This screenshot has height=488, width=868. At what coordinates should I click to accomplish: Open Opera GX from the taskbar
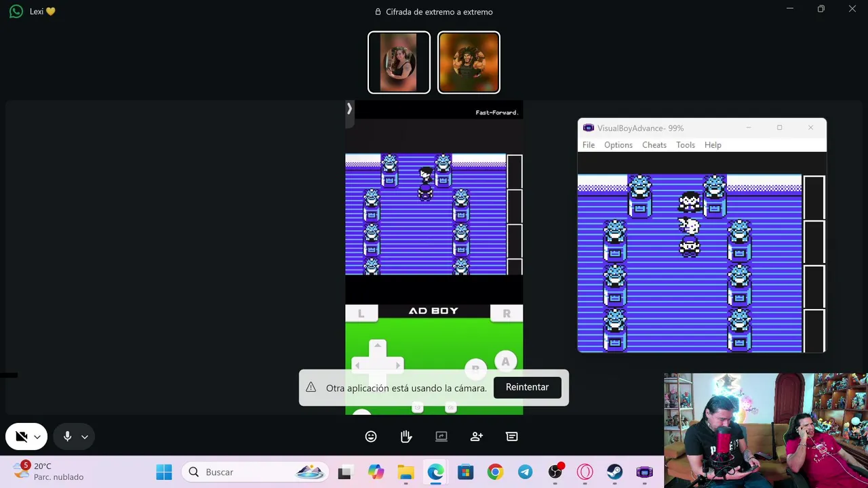coord(585,472)
